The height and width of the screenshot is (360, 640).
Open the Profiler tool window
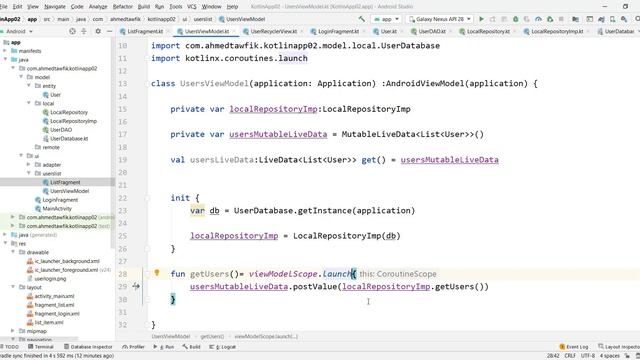[x=133, y=347]
